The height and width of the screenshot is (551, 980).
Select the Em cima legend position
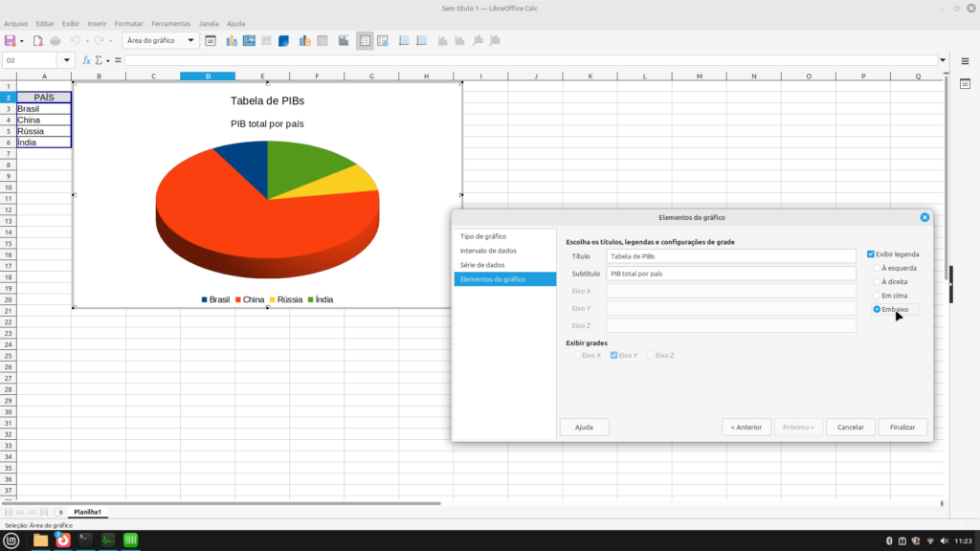tap(877, 296)
